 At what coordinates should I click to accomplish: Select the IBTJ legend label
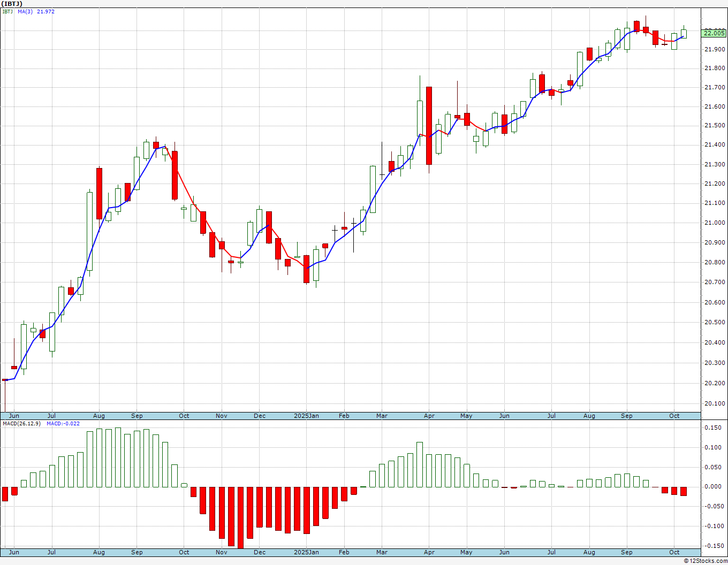pyautogui.click(x=8, y=11)
